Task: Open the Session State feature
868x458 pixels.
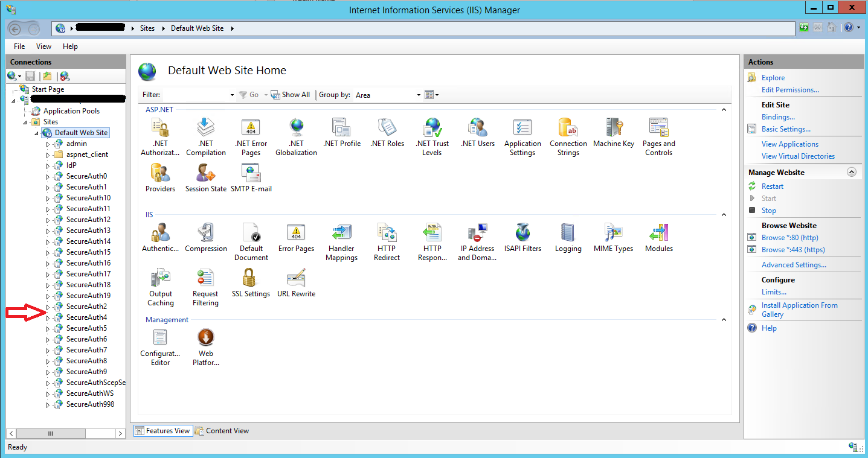Action: pos(206,178)
